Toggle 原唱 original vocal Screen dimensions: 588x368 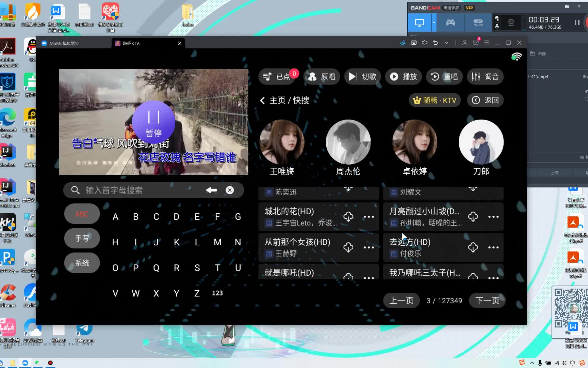coord(322,77)
